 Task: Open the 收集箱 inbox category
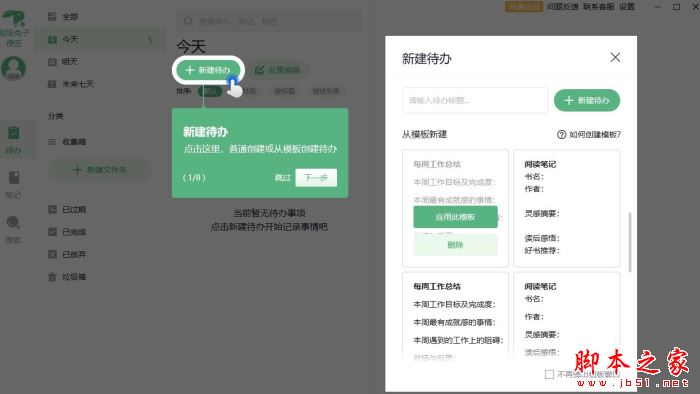point(100,142)
